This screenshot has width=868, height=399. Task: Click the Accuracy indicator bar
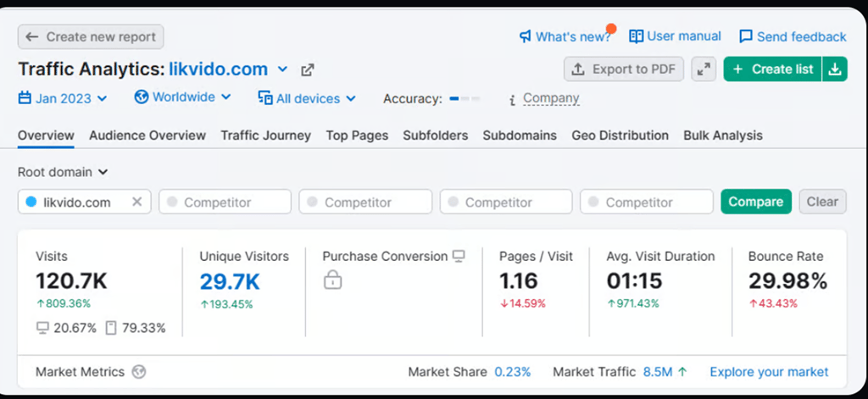click(x=465, y=98)
